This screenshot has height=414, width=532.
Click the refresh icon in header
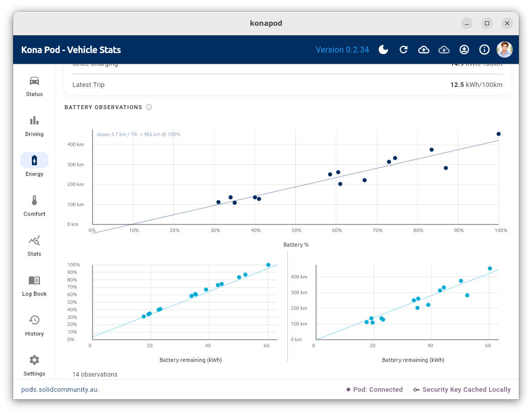coord(404,50)
